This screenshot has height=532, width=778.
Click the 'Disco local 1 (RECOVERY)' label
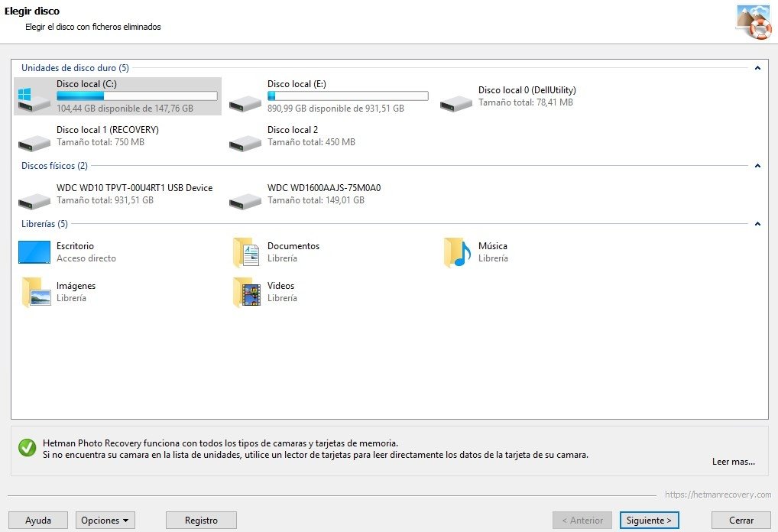108,129
